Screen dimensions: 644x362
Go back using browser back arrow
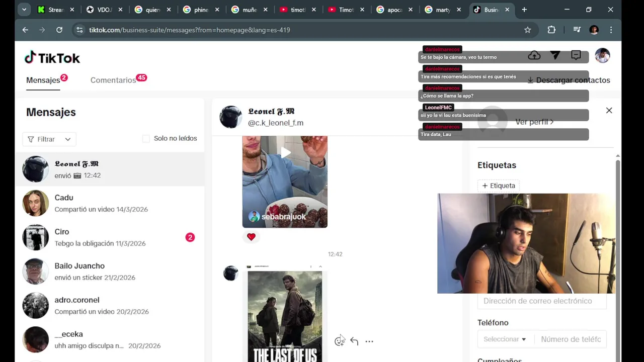(x=25, y=30)
